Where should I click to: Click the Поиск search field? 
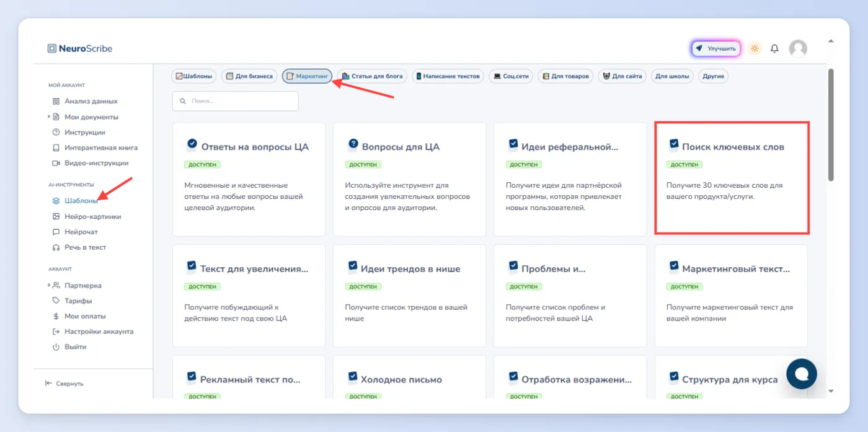tap(236, 101)
